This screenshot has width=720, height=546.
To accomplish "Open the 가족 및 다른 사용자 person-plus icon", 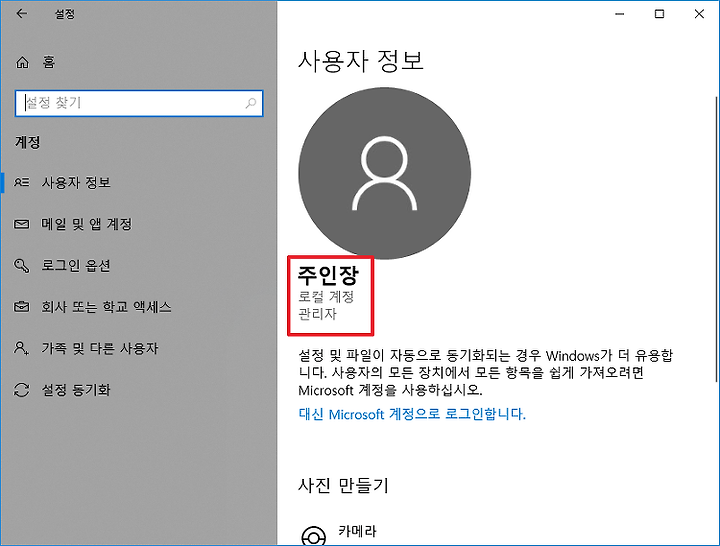I will click(22, 348).
